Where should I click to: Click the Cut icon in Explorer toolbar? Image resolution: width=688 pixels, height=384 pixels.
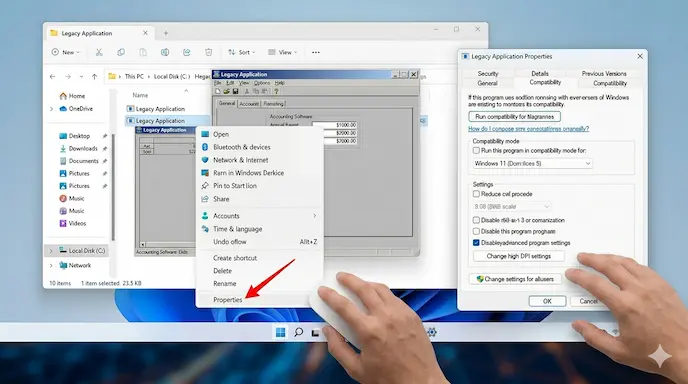click(x=99, y=52)
